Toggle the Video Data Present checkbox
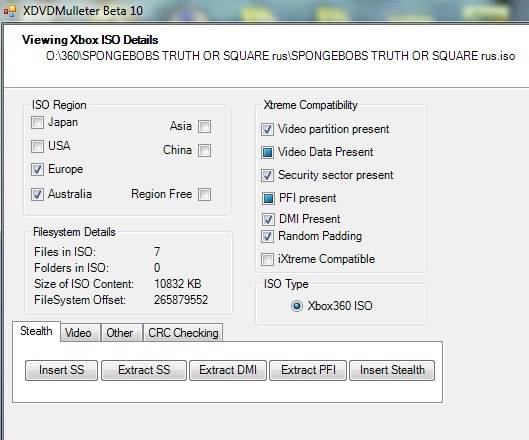529x440 pixels. pyautogui.click(x=268, y=153)
